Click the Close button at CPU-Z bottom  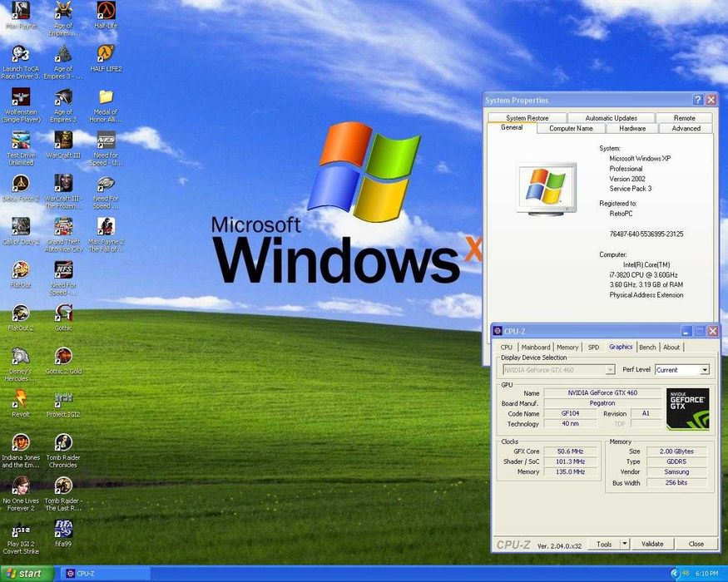pos(696,544)
